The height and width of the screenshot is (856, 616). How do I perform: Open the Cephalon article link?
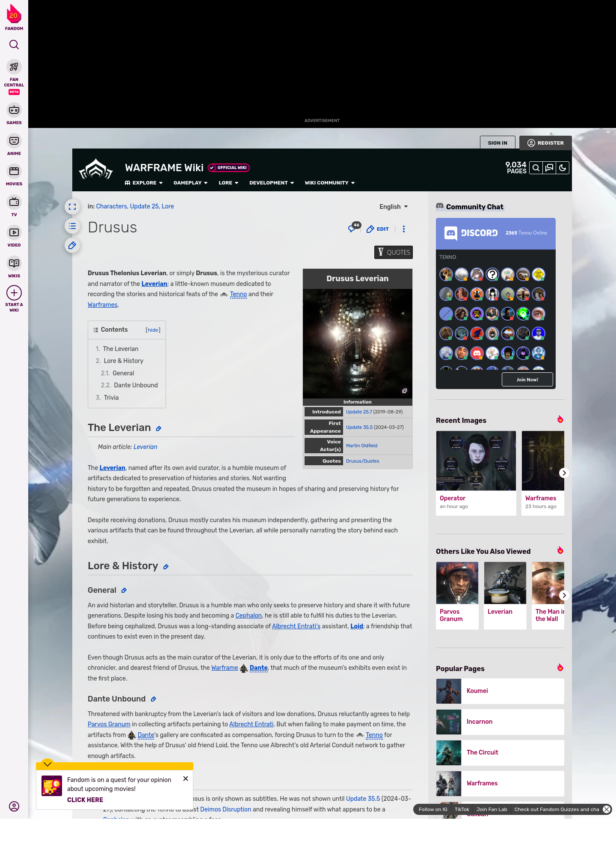249,615
